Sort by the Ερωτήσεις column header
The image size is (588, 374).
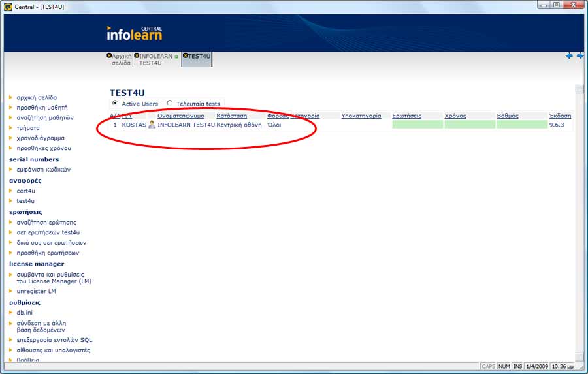407,116
